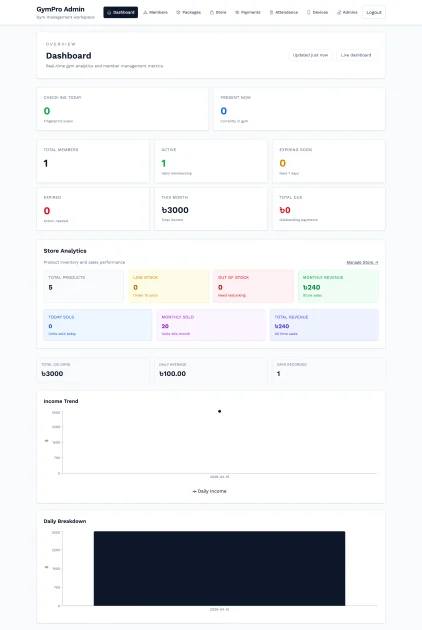Click the Monthly Revenue ৳240 card
The width and height of the screenshot is (422, 630).
coord(338,286)
